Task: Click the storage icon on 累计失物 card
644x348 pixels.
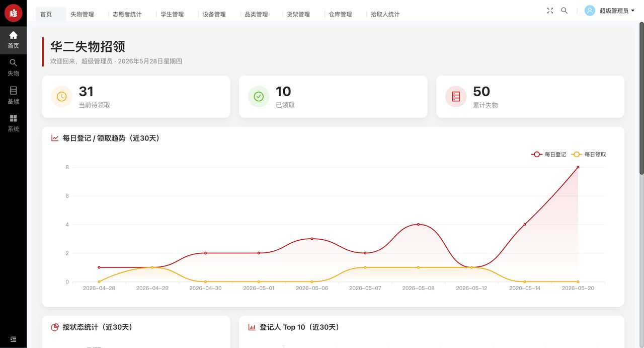Action: 456,97
